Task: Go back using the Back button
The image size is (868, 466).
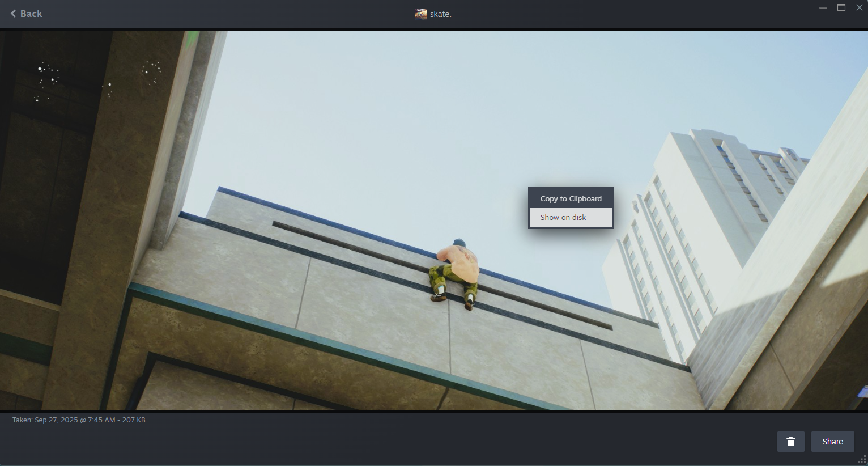Action: (x=26, y=14)
